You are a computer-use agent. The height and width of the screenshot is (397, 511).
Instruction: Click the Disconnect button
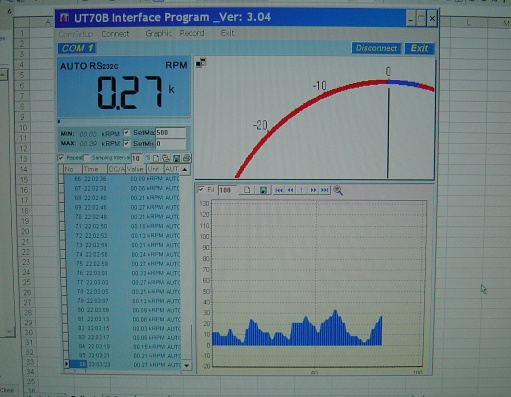click(x=376, y=48)
